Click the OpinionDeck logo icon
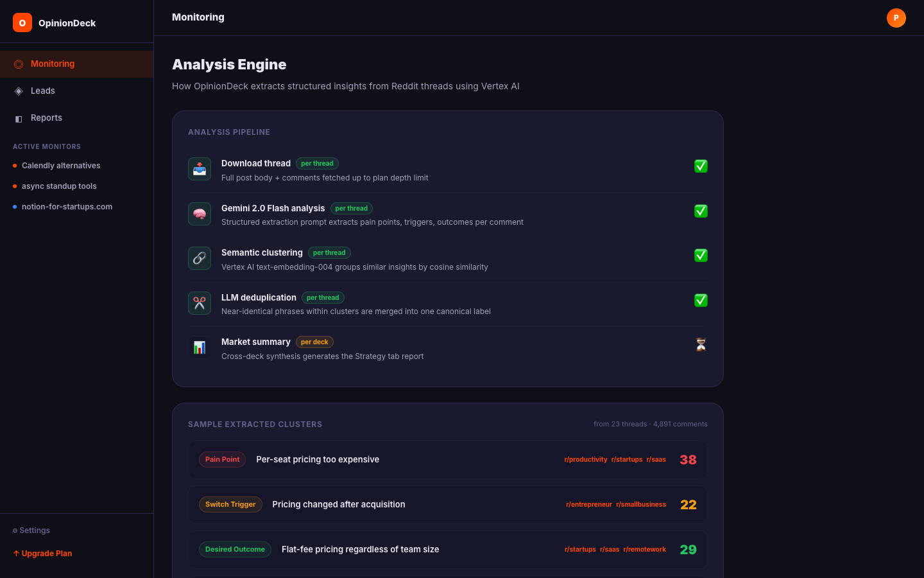The width and height of the screenshot is (924, 578). point(22,22)
